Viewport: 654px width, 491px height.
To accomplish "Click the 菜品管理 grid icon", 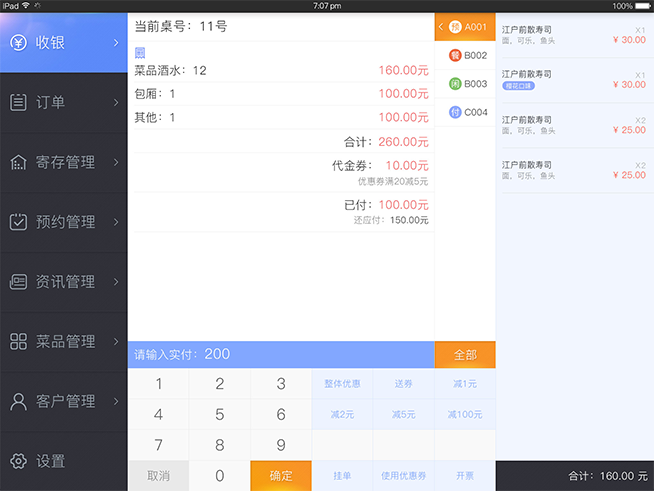I will (x=18, y=342).
